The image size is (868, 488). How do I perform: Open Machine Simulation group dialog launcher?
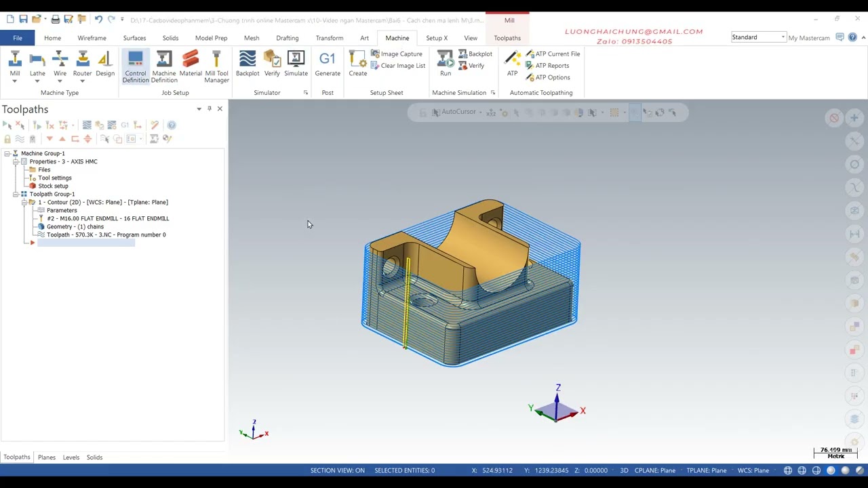pos(493,93)
